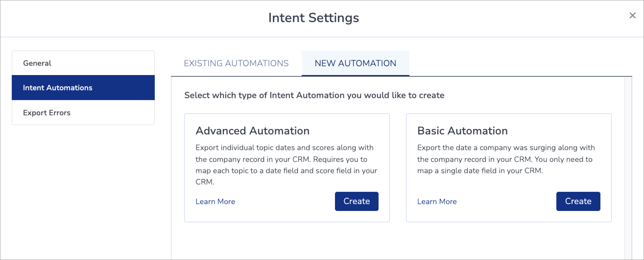This screenshot has height=260, width=644.
Task: Click the Intent Settings title
Action: 313,18
